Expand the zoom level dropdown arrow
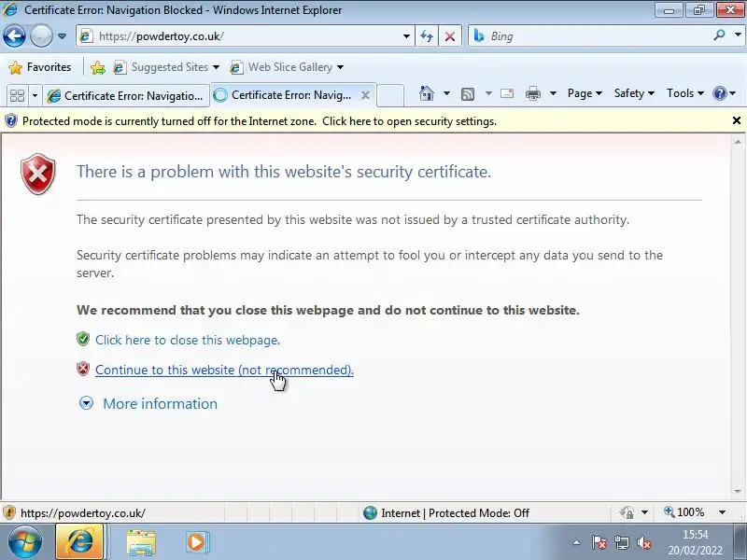The width and height of the screenshot is (747, 560). (x=722, y=512)
